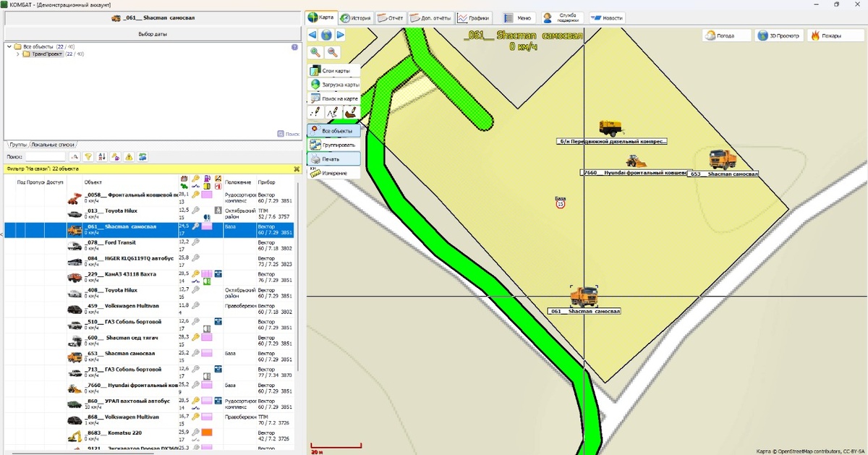Zoom in with green magnifier icon
868x455 pixels.
[x=315, y=52]
